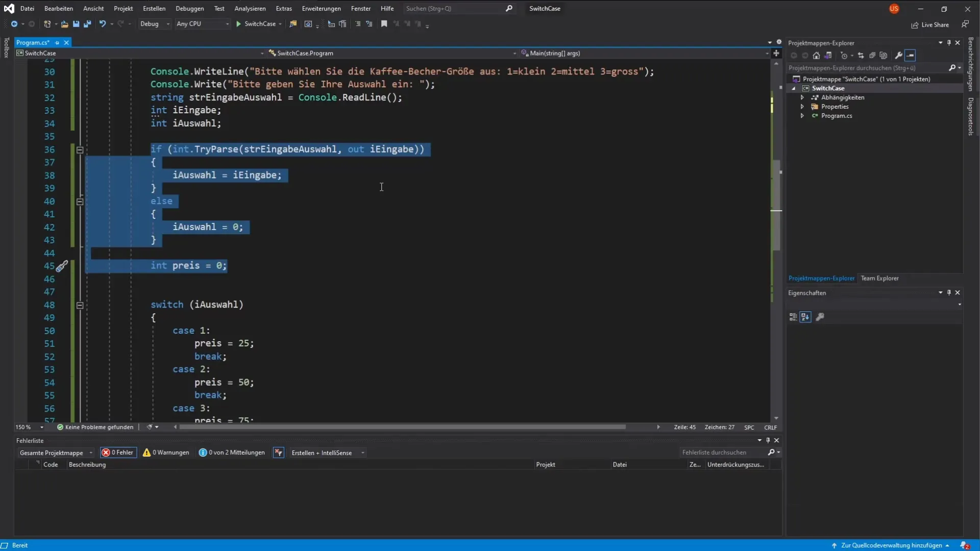Click the new project icon
The width and height of the screenshot is (980, 551).
pyautogui.click(x=47, y=24)
